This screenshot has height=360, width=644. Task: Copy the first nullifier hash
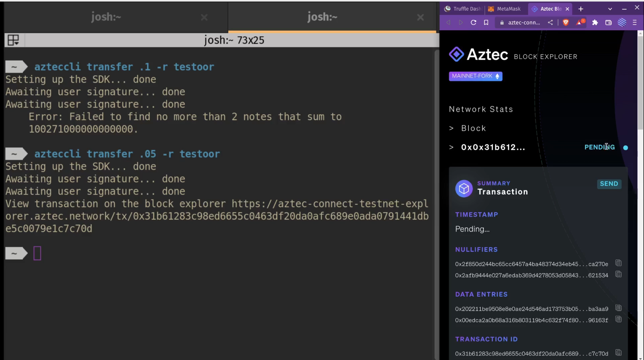(x=618, y=263)
